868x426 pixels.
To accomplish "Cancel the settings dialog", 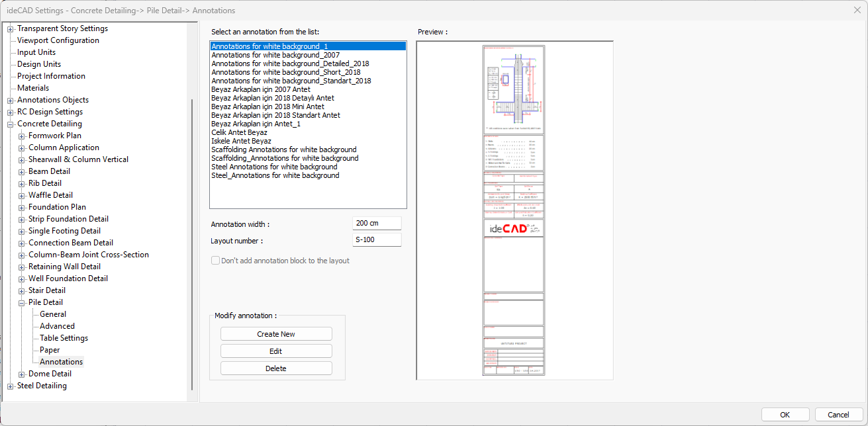I will (838, 415).
